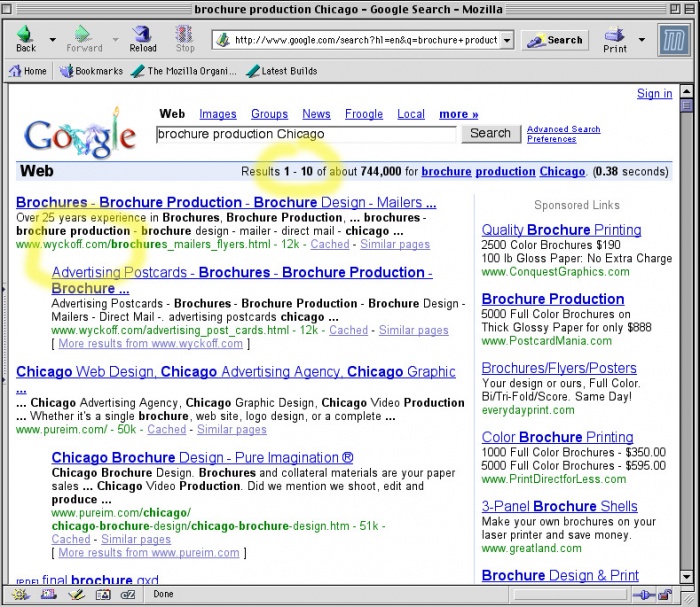Open The Mozilla Organization bookmark

184,71
